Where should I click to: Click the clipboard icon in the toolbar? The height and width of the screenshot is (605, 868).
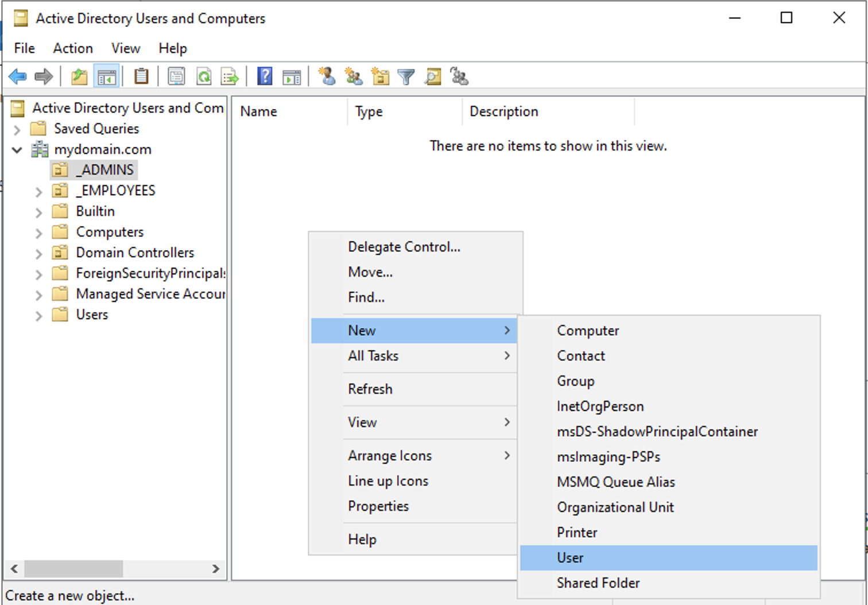[141, 76]
